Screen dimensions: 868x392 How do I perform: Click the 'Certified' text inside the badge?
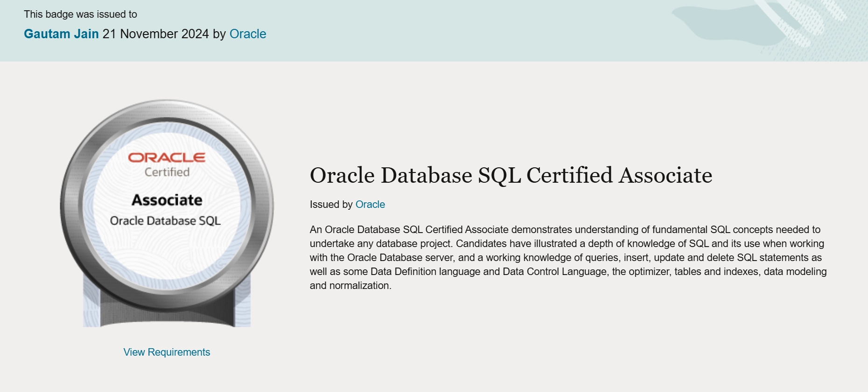click(x=167, y=172)
